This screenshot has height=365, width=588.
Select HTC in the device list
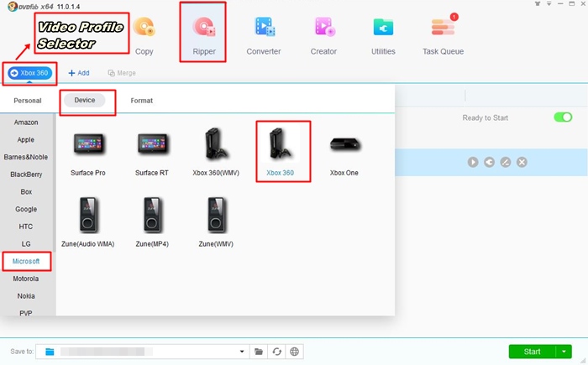click(26, 227)
